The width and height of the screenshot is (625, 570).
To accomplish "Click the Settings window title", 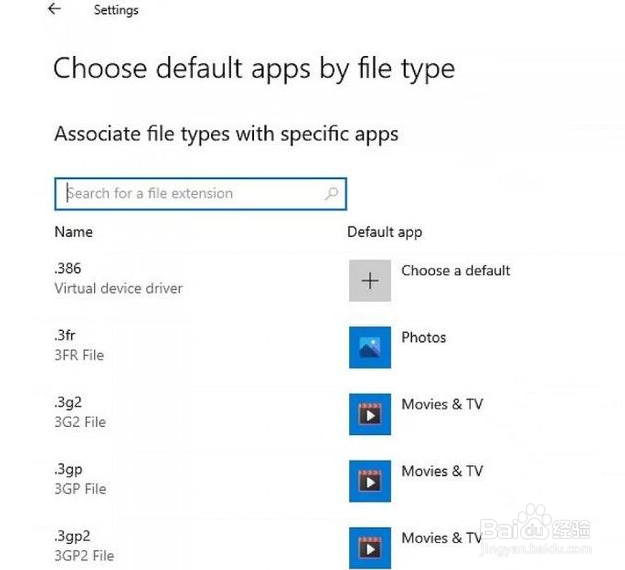I will tap(116, 10).
